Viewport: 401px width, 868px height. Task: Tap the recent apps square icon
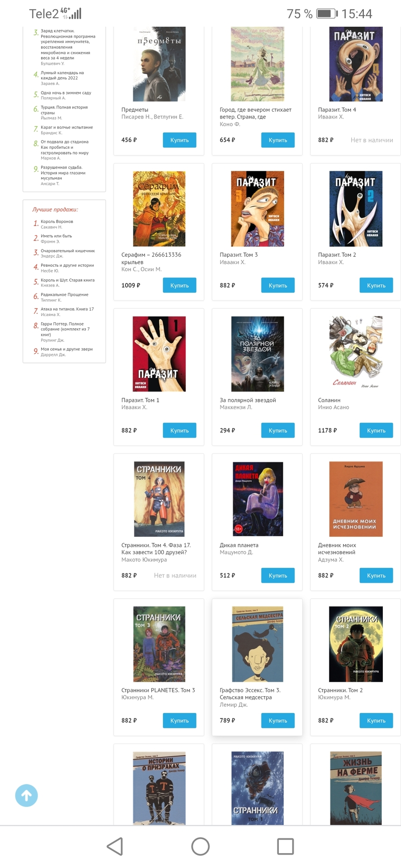point(286,846)
